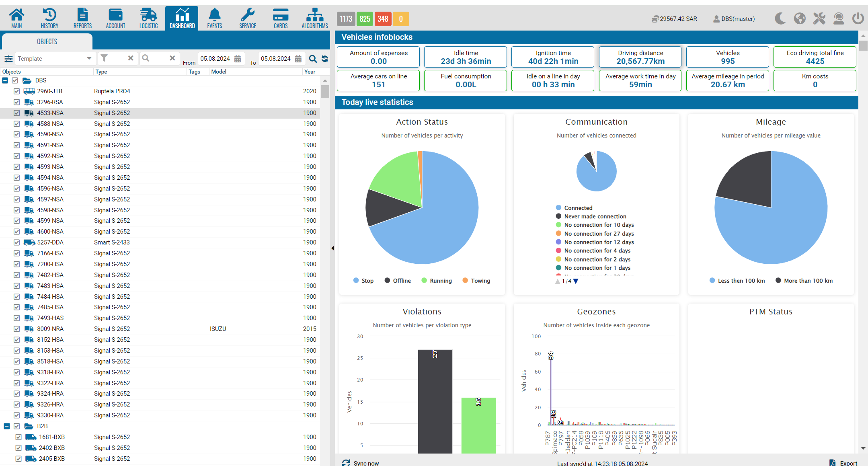Switch to the Reports tab
The height and width of the screenshot is (466, 868).
(82, 18)
